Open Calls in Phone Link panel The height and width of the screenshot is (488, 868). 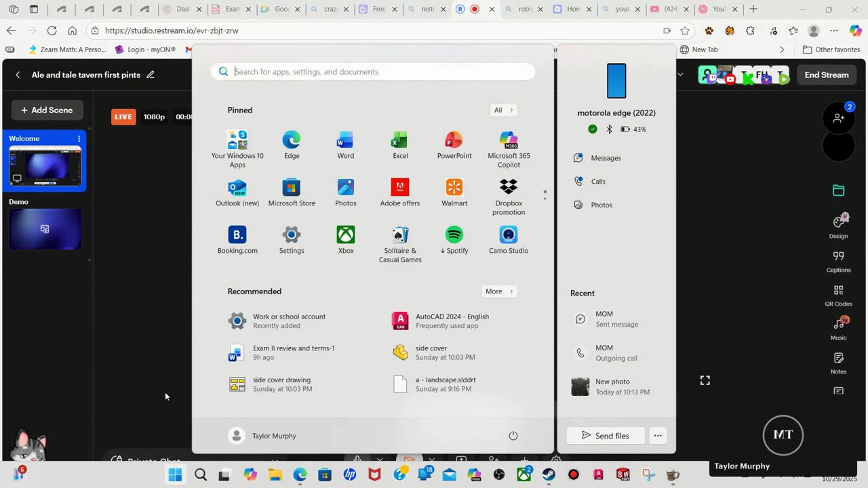590,182
